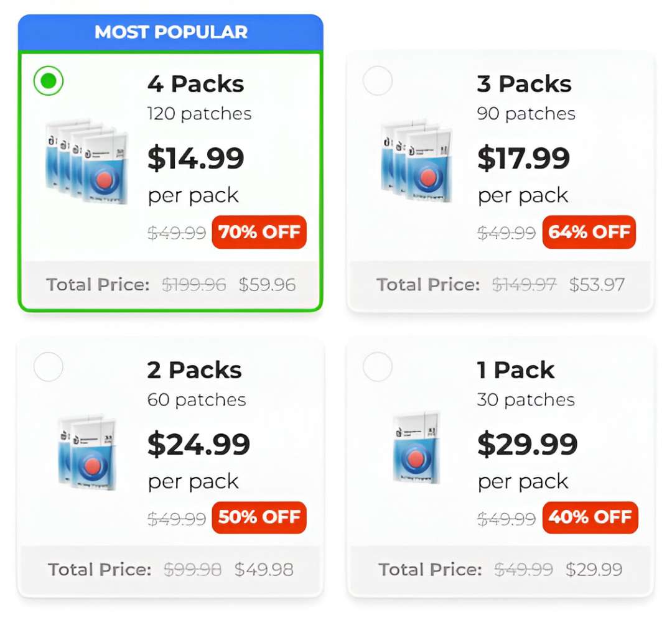Click the 40% OFF badge
672x620 pixels.
590,517
